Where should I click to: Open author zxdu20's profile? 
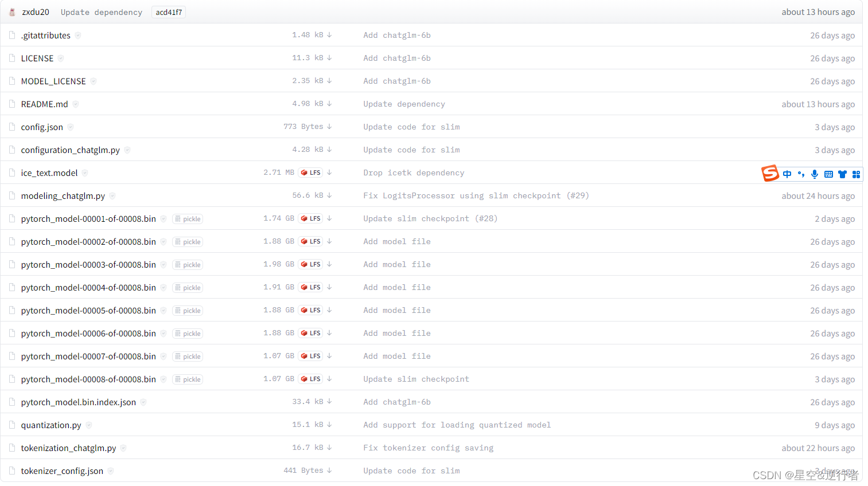point(36,11)
